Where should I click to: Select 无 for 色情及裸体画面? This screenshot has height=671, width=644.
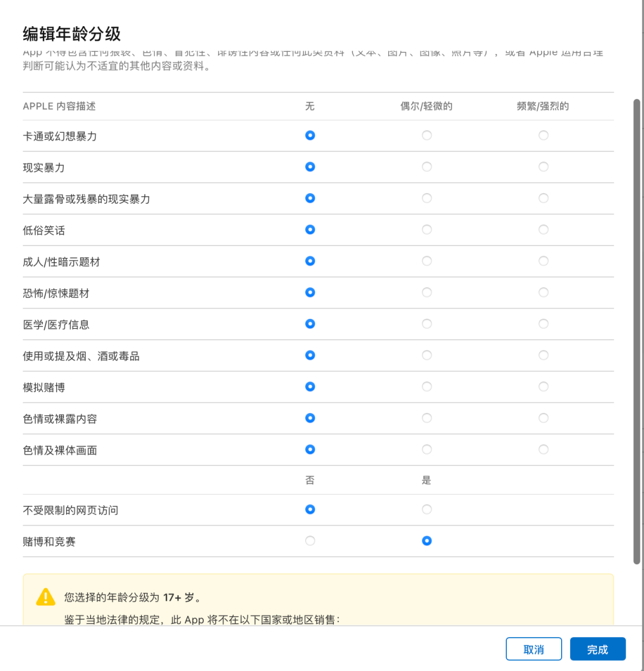pyautogui.click(x=310, y=449)
